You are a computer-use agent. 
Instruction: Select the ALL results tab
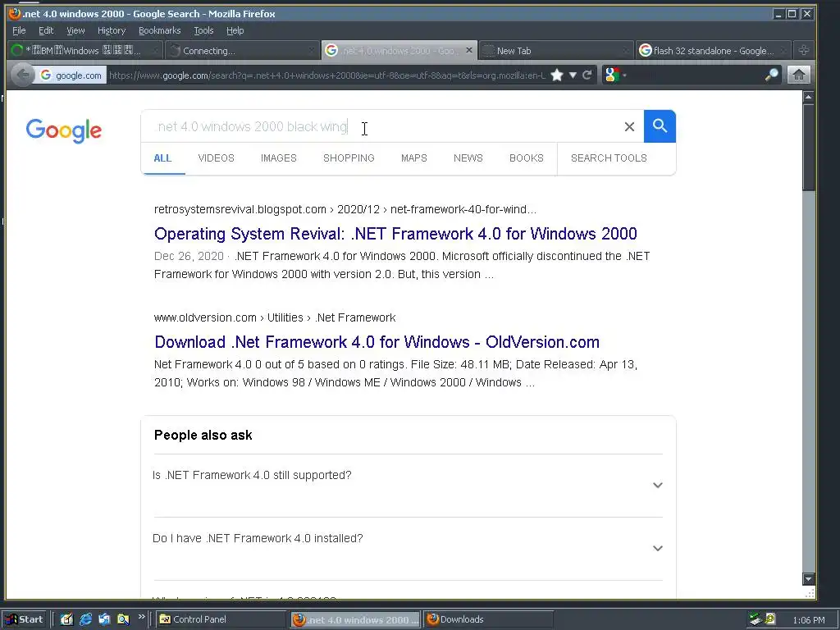tap(163, 158)
